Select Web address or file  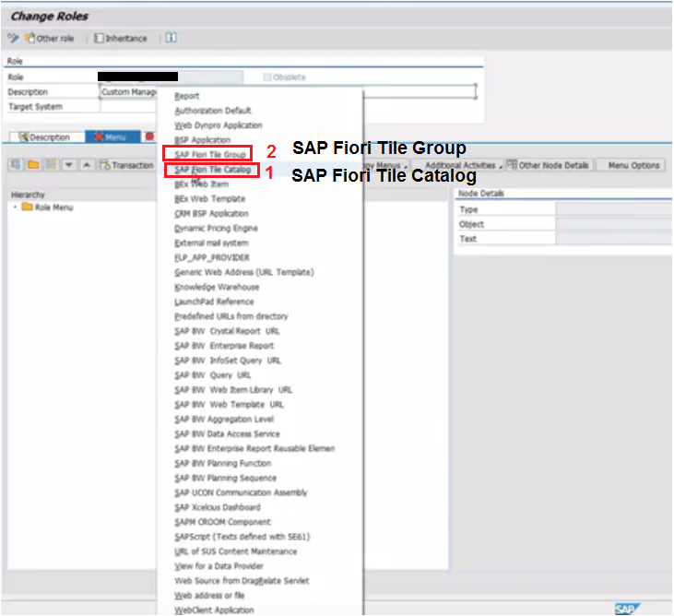[210, 596]
